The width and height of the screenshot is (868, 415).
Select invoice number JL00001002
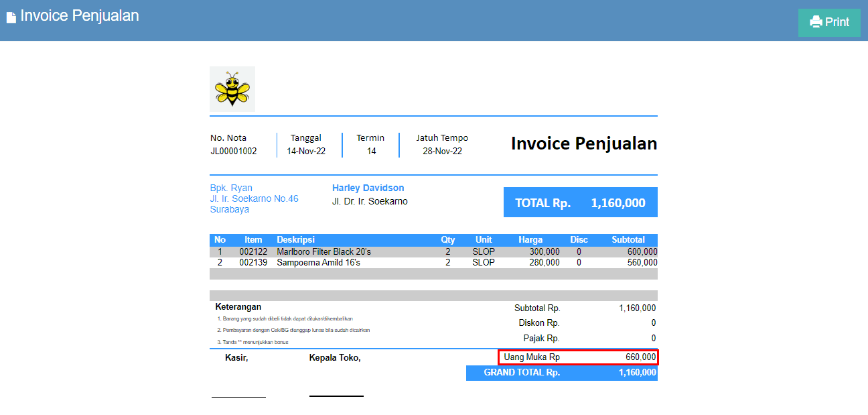point(234,152)
